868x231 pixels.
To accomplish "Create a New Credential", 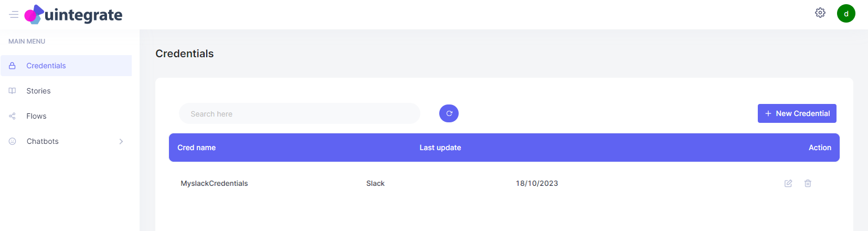I will (797, 113).
